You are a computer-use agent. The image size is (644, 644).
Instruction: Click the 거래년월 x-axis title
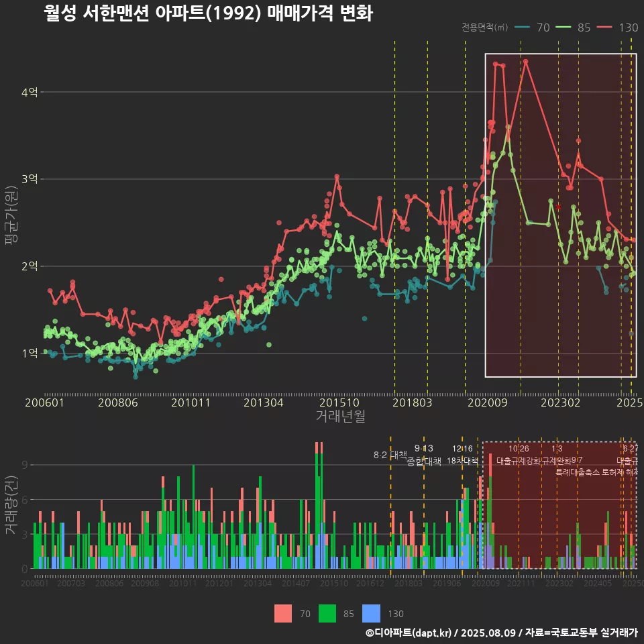(x=341, y=416)
